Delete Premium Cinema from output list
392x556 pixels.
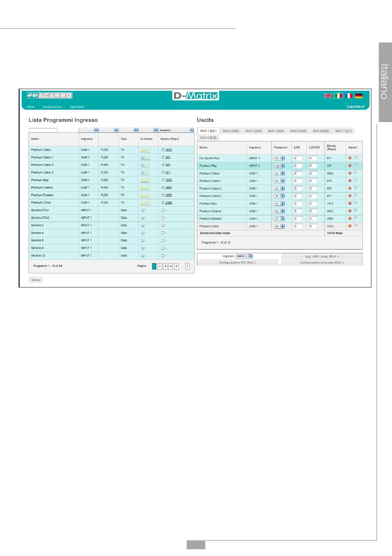pos(350,211)
